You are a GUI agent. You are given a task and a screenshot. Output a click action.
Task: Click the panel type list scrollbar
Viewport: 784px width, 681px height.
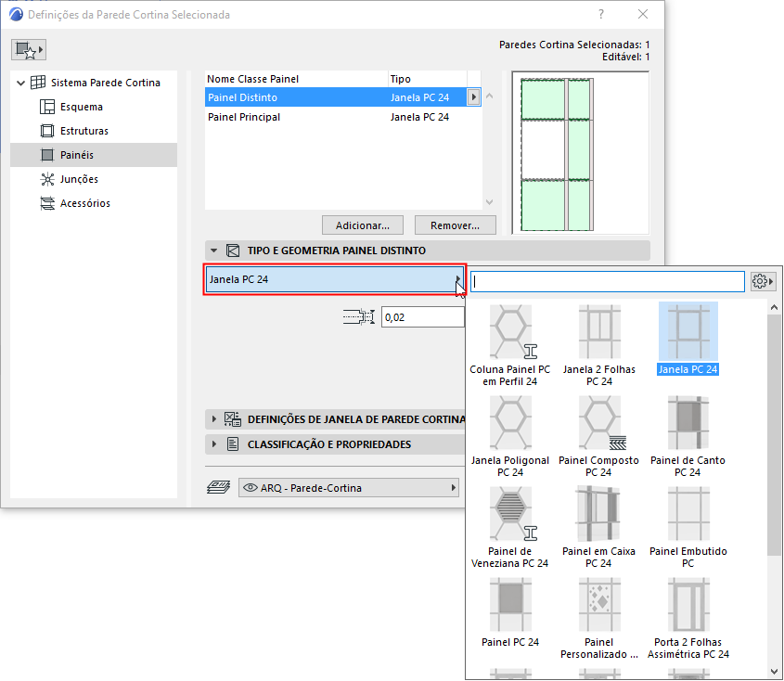(774, 435)
